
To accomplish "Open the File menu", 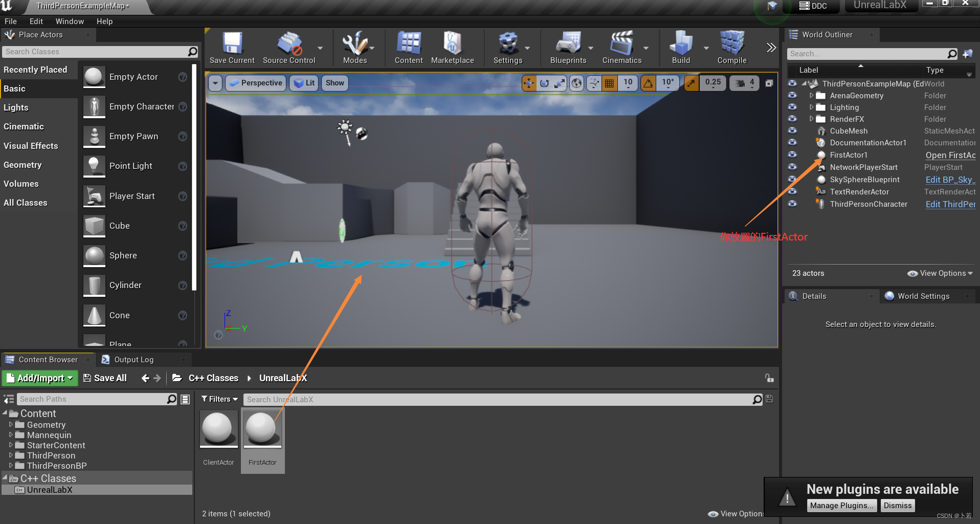I will coord(11,21).
